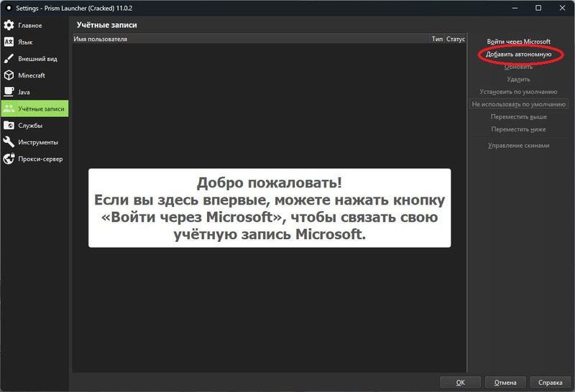Screen dimensions: 575x392
Task: Click the Тип column header
Action: (x=437, y=39)
